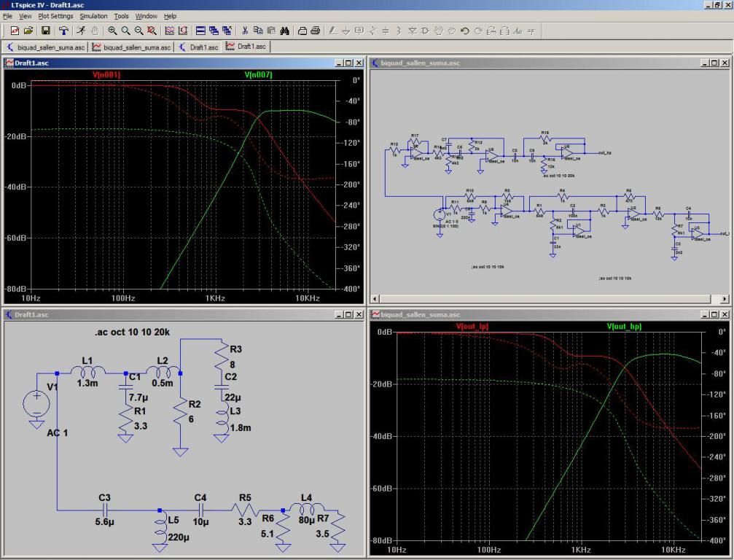
Task: Click the V(out_lp) trace label
Action: 472,326
